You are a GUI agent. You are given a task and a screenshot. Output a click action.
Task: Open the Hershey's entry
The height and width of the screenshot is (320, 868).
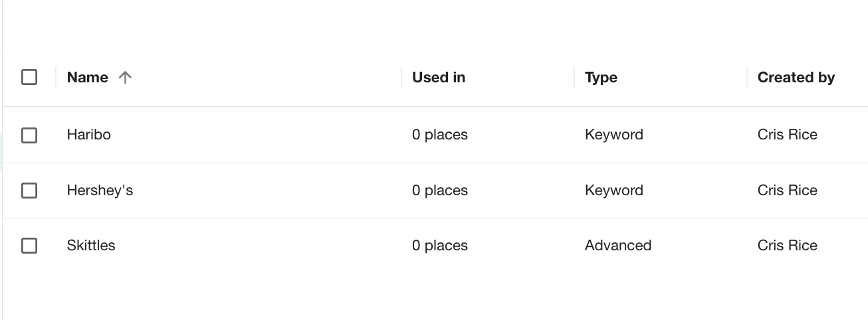(x=100, y=191)
